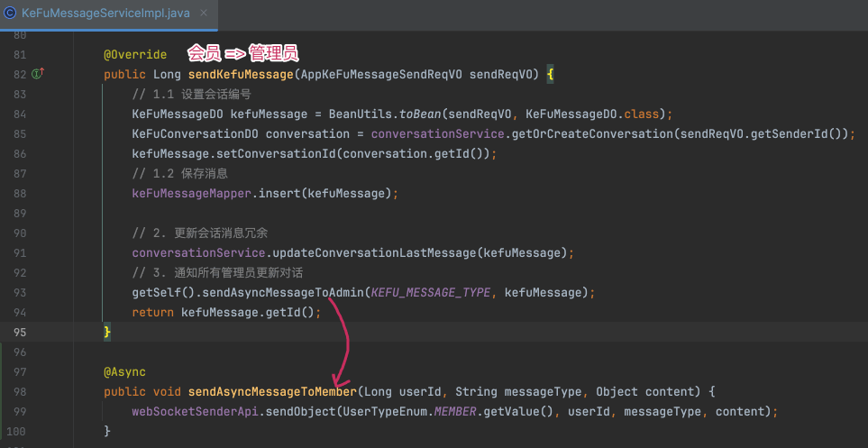
Task: Click the sendAsyncMessageToMember method declaration
Action: (x=272, y=392)
